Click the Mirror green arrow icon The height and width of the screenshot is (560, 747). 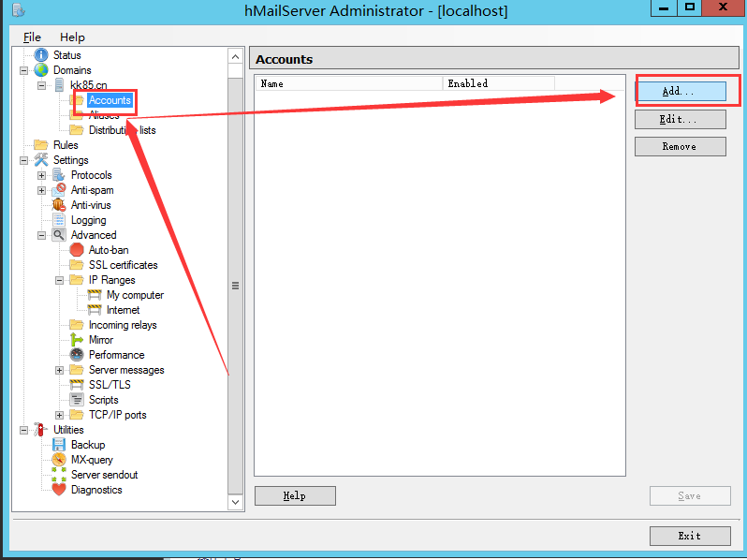[x=76, y=340]
